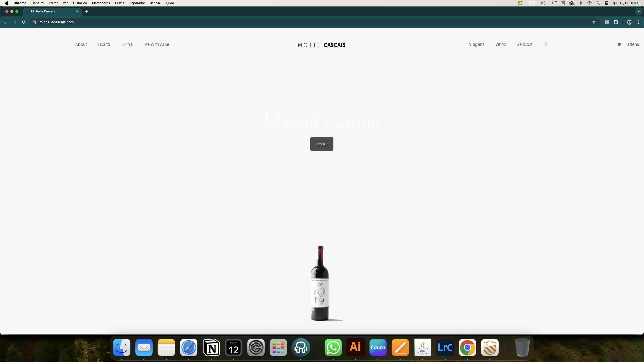Expand the Viagens navigation dropdown
The image size is (644, 362).
click(477, 44)
